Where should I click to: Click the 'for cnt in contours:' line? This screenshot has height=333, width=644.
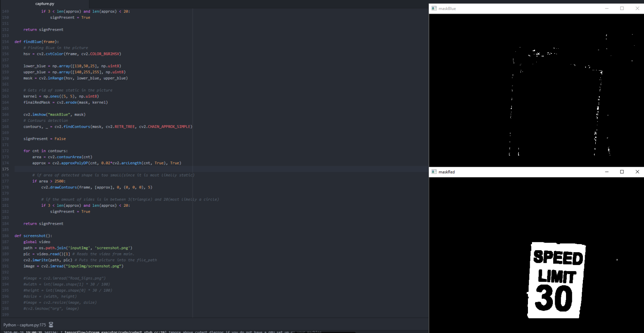click(46, 151)
